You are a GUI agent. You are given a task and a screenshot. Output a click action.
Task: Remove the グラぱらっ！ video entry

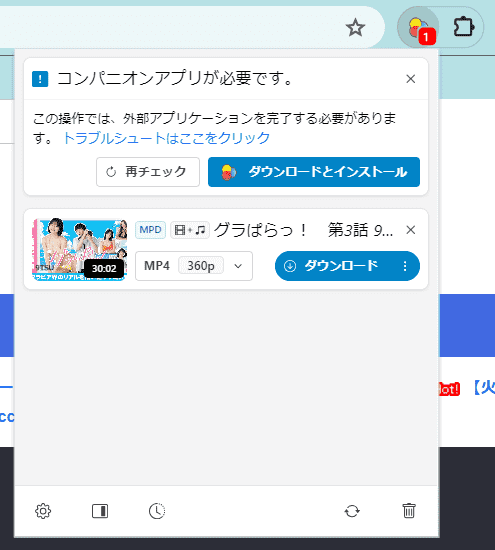[x=410, y=230]
